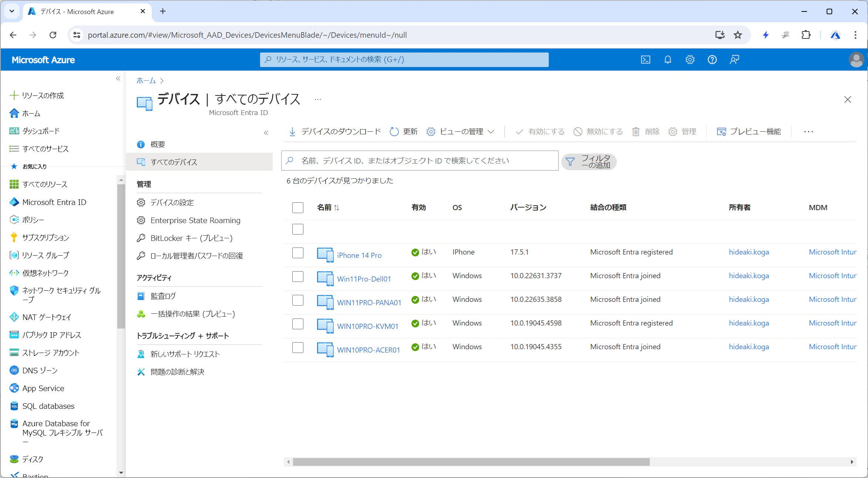Open the notifications bell icon

[667, 60]
